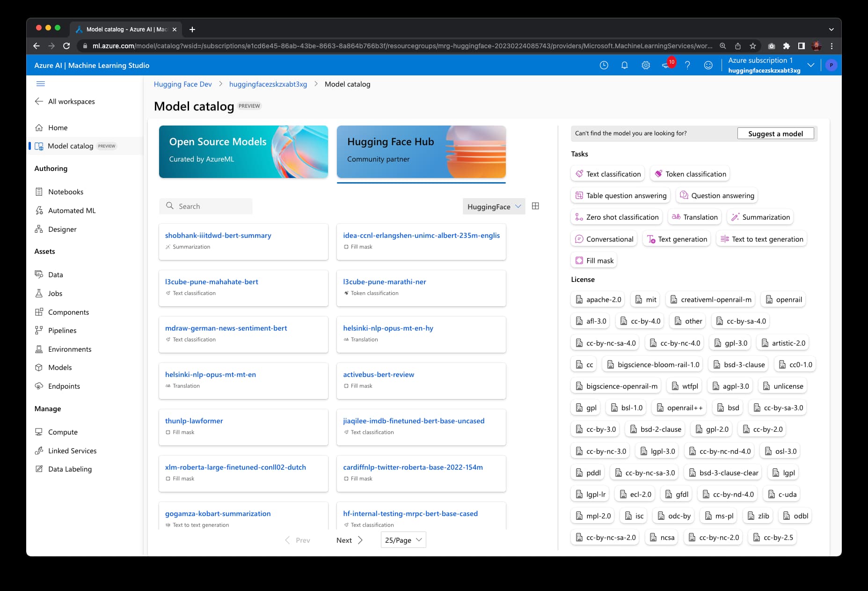Filter by Table question answering
The image size is (868, 591).
(620, 195)
